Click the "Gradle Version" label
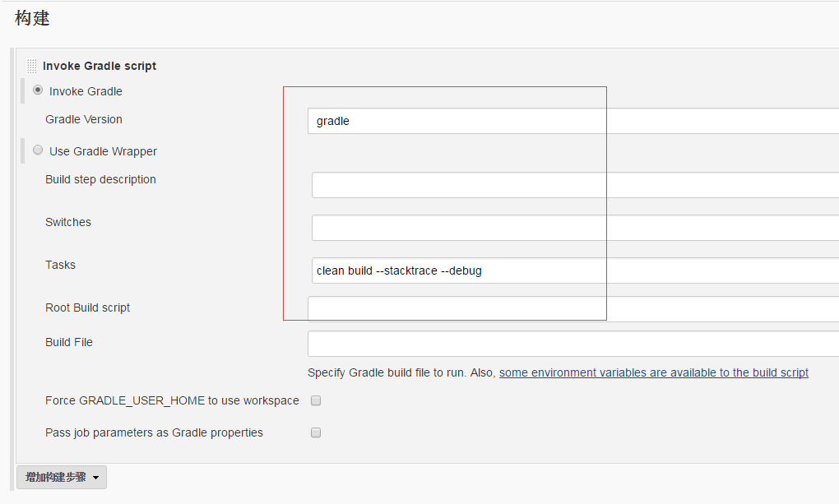 coord(84,119)
